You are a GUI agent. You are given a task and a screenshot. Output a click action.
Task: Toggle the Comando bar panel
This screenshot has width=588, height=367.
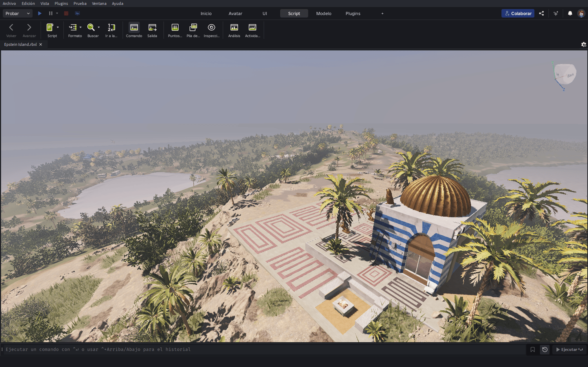pos(134,30)
